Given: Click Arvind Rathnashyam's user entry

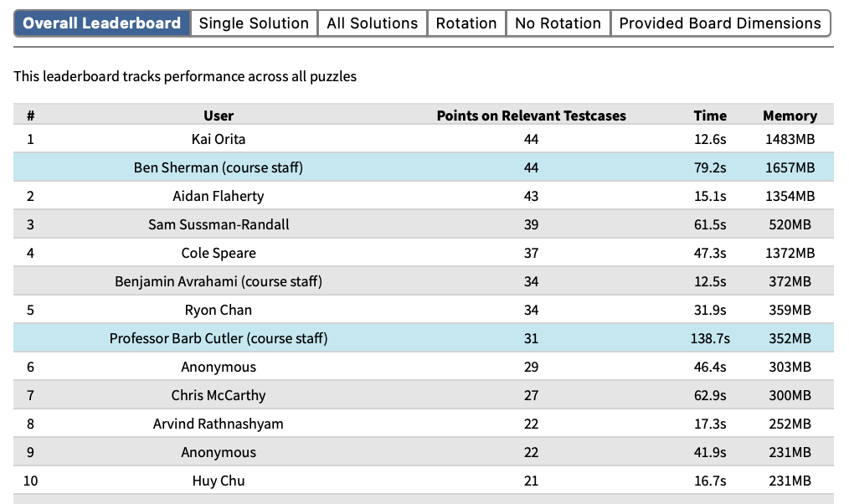Looking at the screenshot, I should (219, 424).
